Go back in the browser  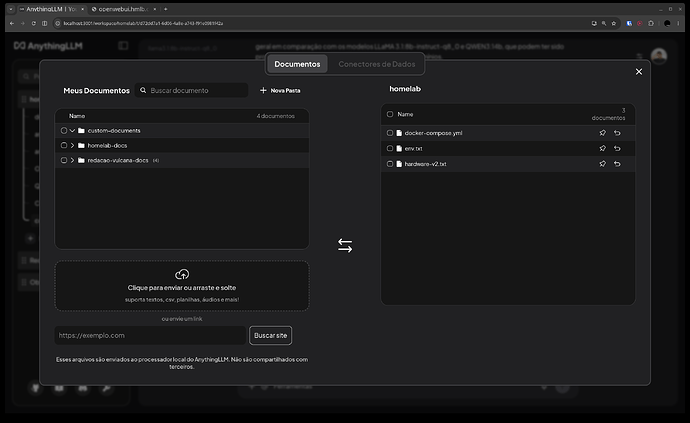pos(12,23)
